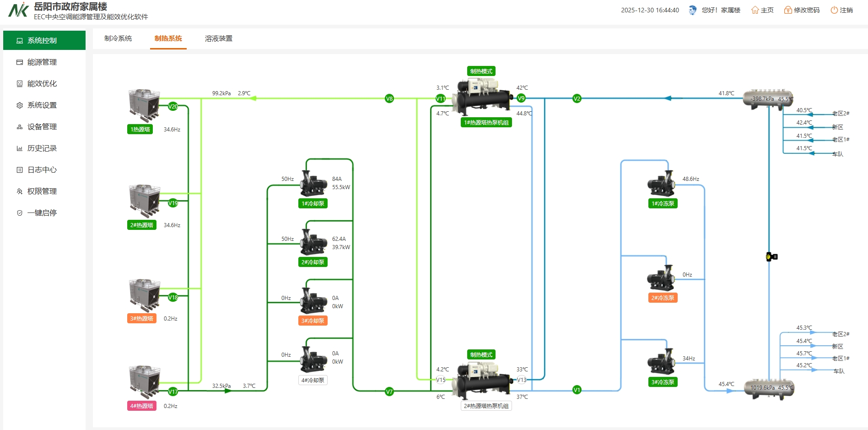Image resolution: width=868 pixels, height=430 pixels.
Task: Click the yellow valve on right vertical pipe
Action: [x=771, y=257]
